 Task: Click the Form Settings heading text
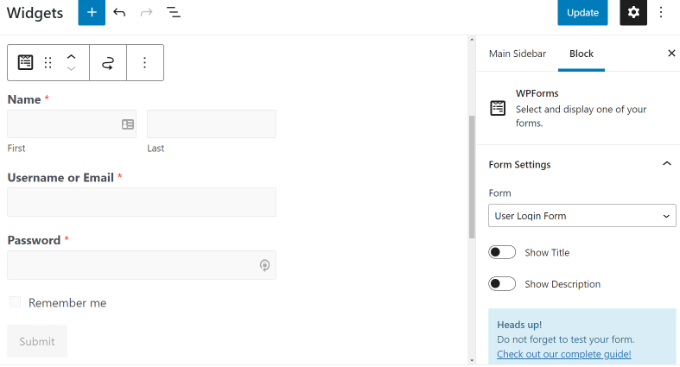click(x=520, y=164)
